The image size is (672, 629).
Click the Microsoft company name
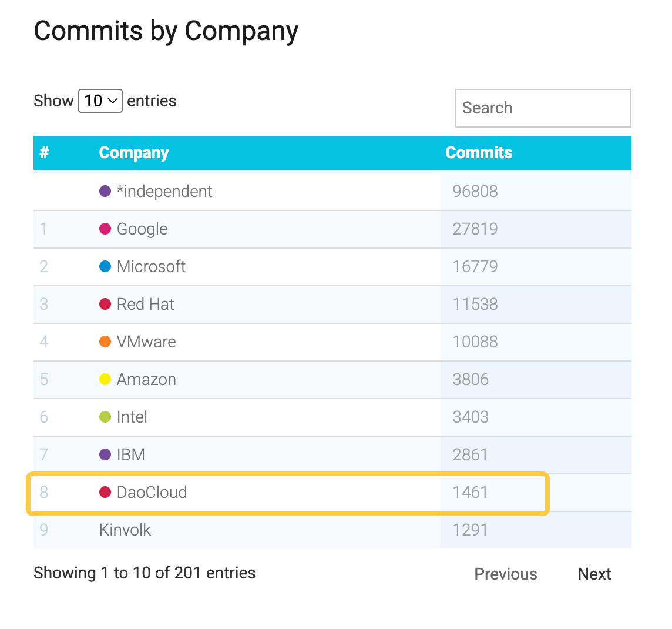[151, 266]
